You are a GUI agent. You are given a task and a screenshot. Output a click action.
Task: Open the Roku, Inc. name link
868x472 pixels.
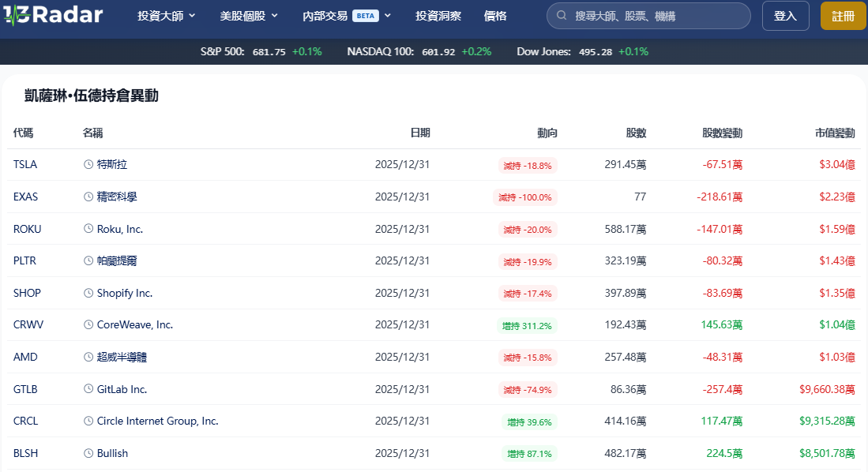pos(120,229)
